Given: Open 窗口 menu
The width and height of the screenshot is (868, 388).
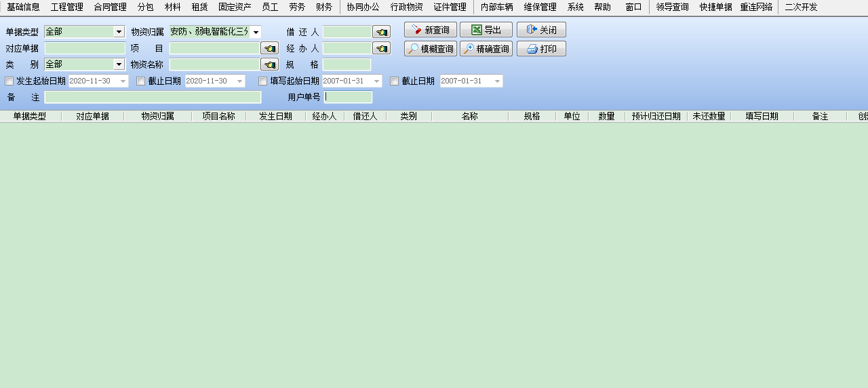Looking at the screenshot, I should (x=634, y=7).
